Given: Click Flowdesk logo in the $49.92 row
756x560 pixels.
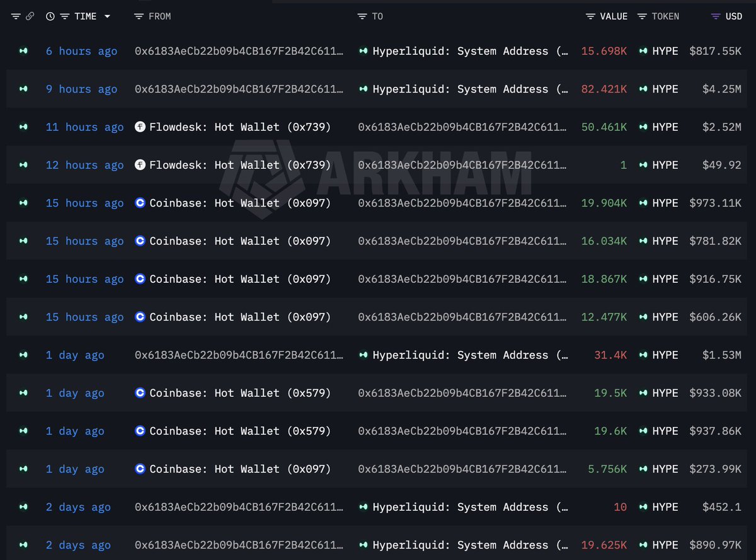Looking at the screenshot, I should pyautogui.click(x=140, y=165).
